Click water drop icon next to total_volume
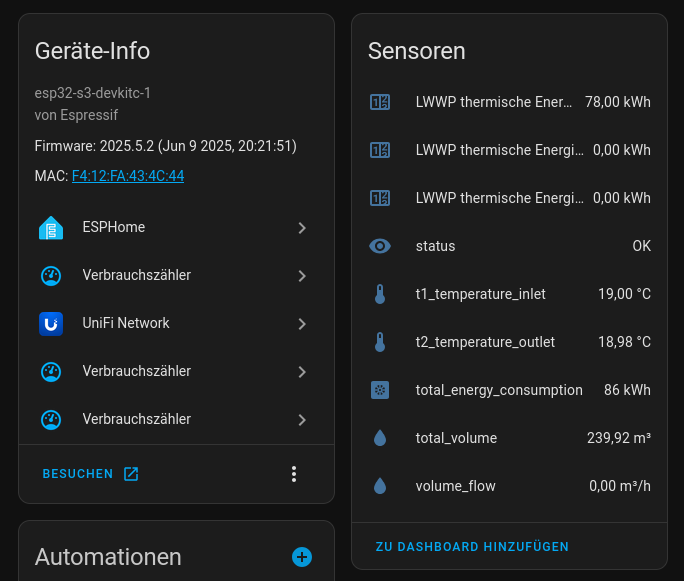The height and width of the screenshot is (581, 684). click(380, 438)
